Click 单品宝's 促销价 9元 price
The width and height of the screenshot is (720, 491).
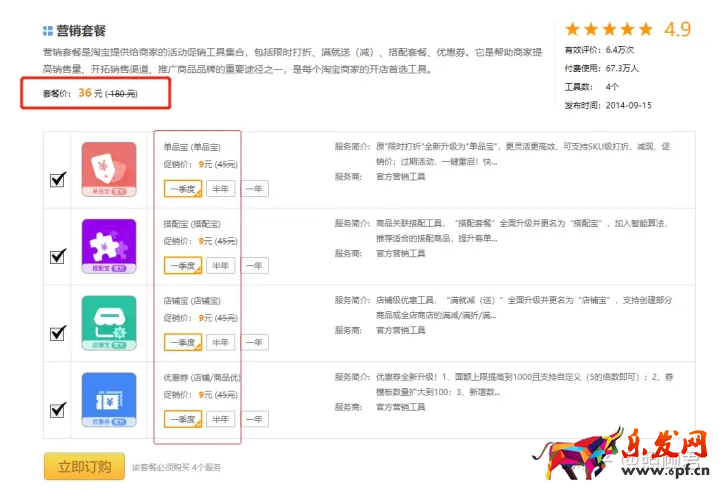201,164
